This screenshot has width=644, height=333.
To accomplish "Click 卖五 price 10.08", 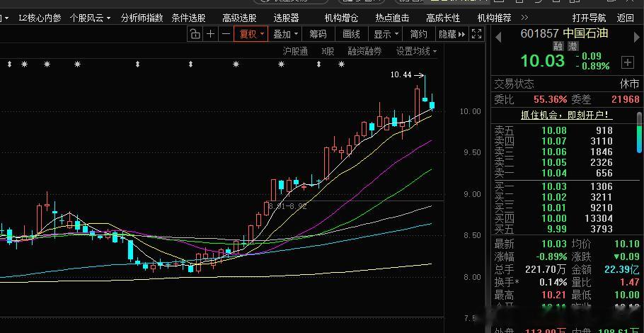I will tap(554, 131).
